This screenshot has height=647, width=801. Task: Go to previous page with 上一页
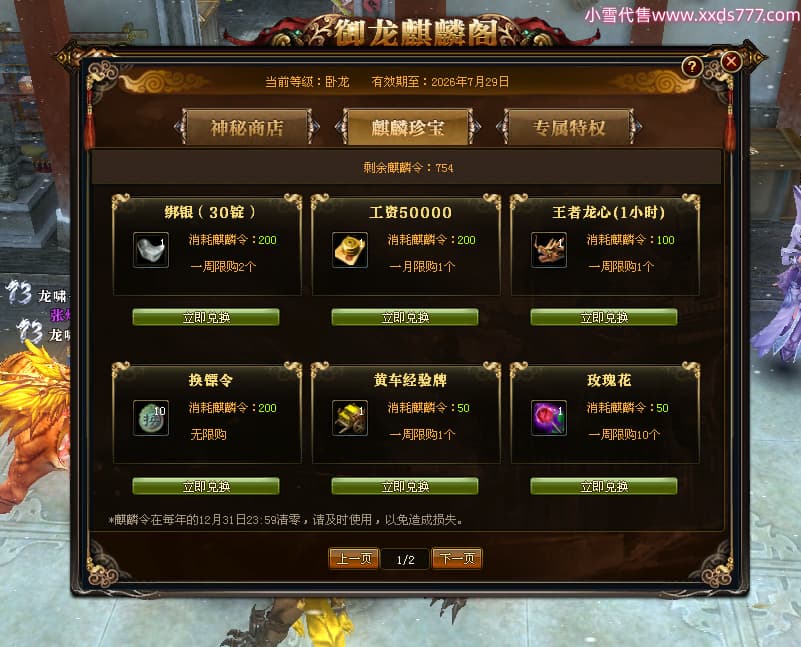click(354, 559)
